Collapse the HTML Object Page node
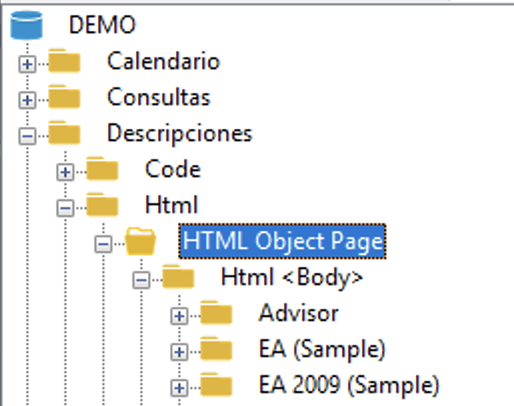514x406 pixels. [x=103, y=244]
